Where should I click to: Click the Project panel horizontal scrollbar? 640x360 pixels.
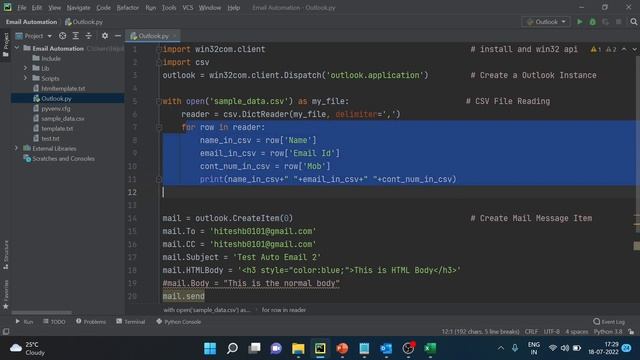[42, 313]
